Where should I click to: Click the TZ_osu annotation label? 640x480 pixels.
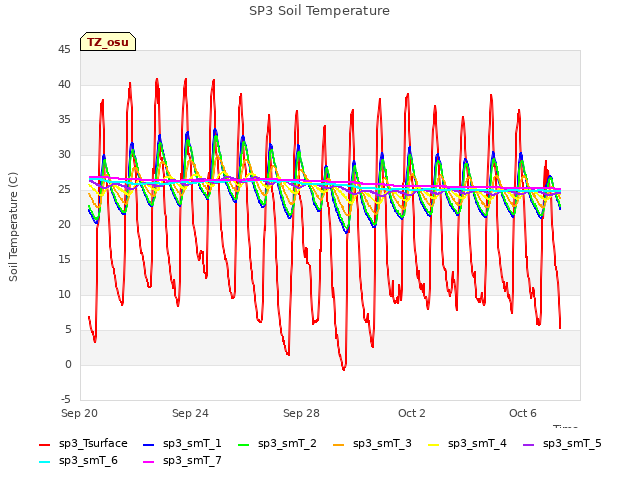point(108,42)
